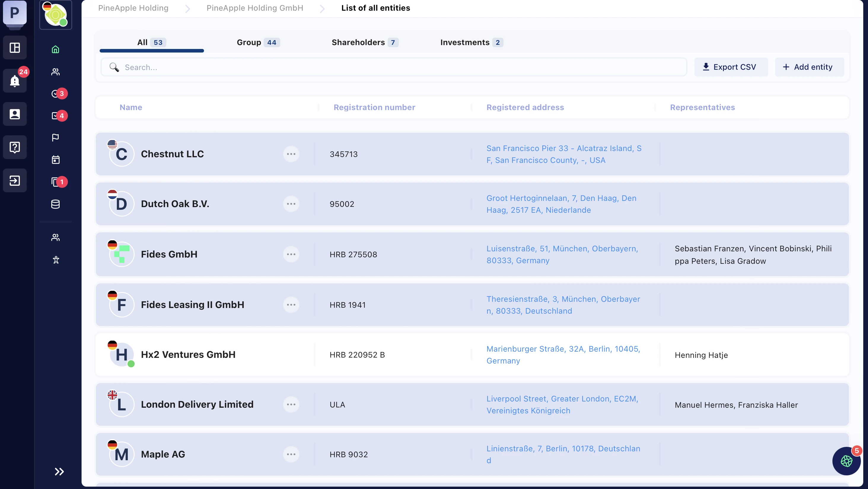Open the checklist icon with badge 4
868x489 pixels.
point(55,116)
